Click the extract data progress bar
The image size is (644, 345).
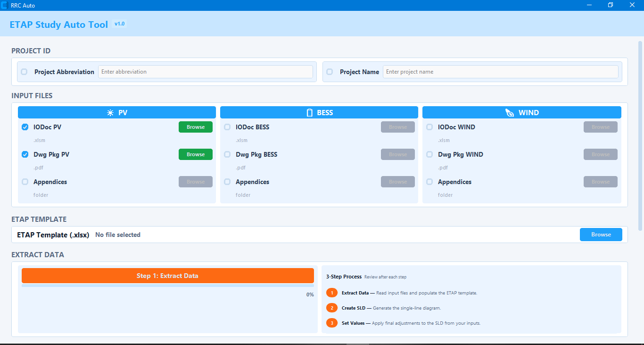(168, 286)
